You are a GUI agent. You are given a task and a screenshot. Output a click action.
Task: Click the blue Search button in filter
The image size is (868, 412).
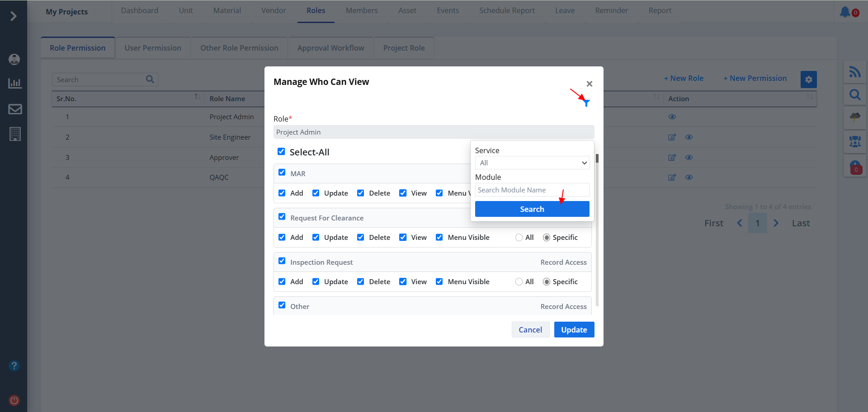click(532, 209)
